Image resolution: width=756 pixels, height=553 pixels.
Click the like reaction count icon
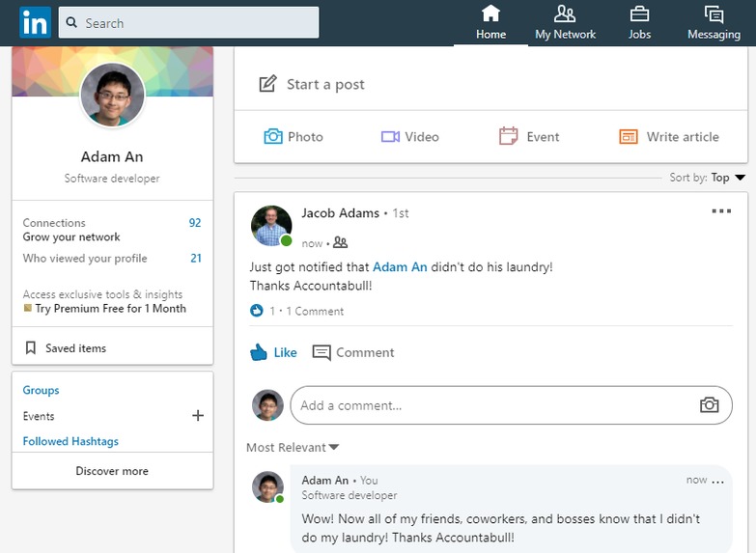257,311
